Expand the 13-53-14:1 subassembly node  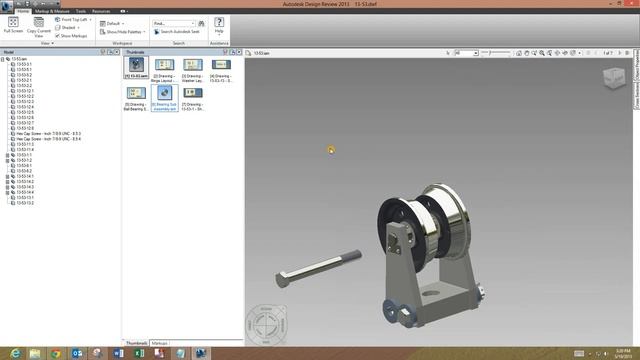pyautogui.click(x=7, y=176)
